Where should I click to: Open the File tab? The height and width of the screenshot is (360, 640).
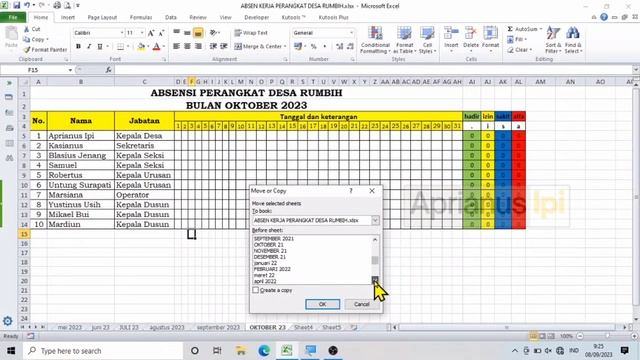(13, 17)
